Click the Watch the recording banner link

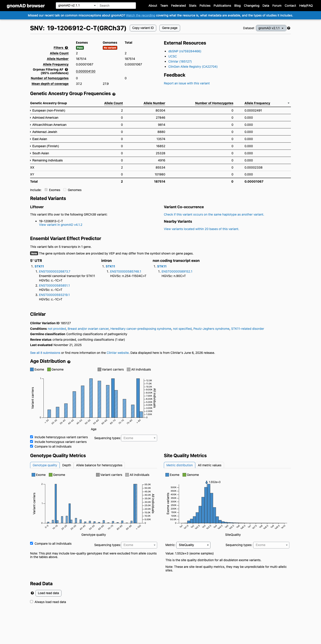point(140,16)
